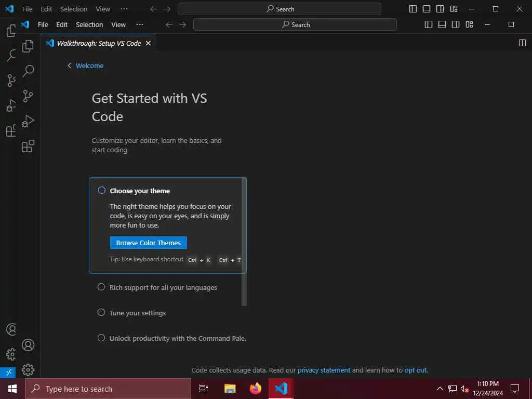Open the File menu in the back window
This screenshot has height=399, width=532.
click(x=27, y=9)
